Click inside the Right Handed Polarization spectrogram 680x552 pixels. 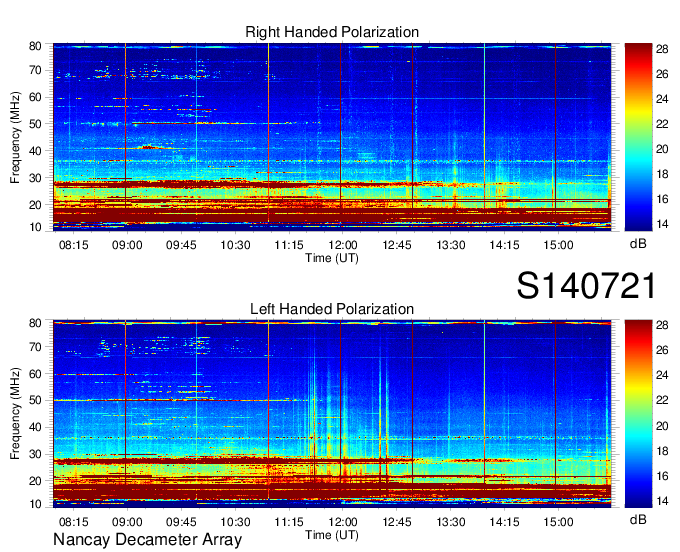(x=332, y=137)
